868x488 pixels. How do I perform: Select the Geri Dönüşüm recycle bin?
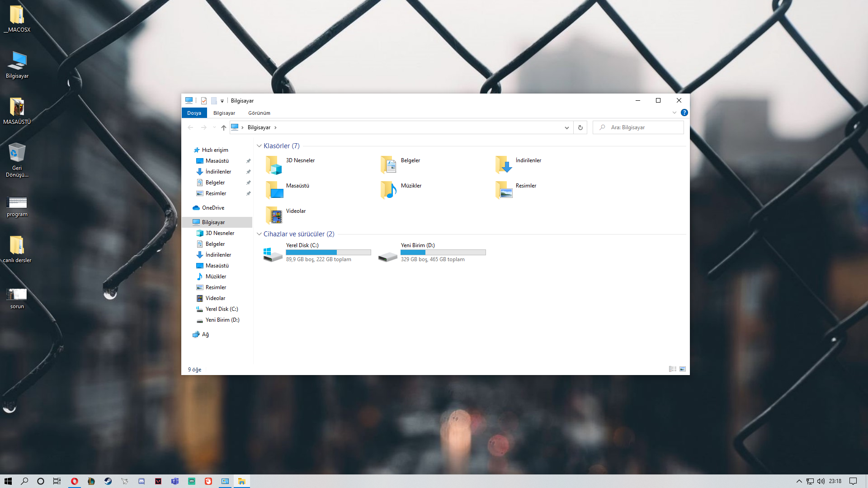(17, 160)
